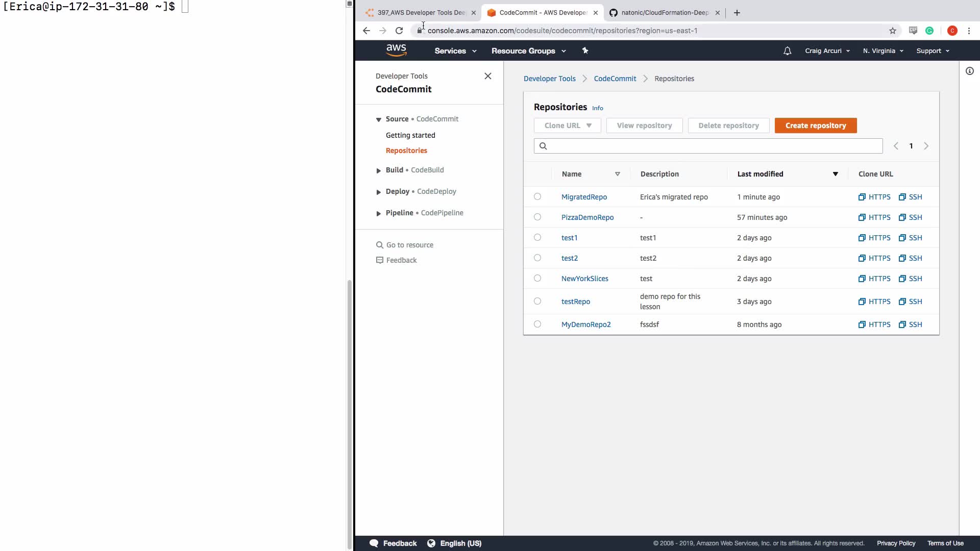980x551 pixels.
Task: Copy SSH clone URL for PizzaDemoRepo
Action: coord(911,217)
